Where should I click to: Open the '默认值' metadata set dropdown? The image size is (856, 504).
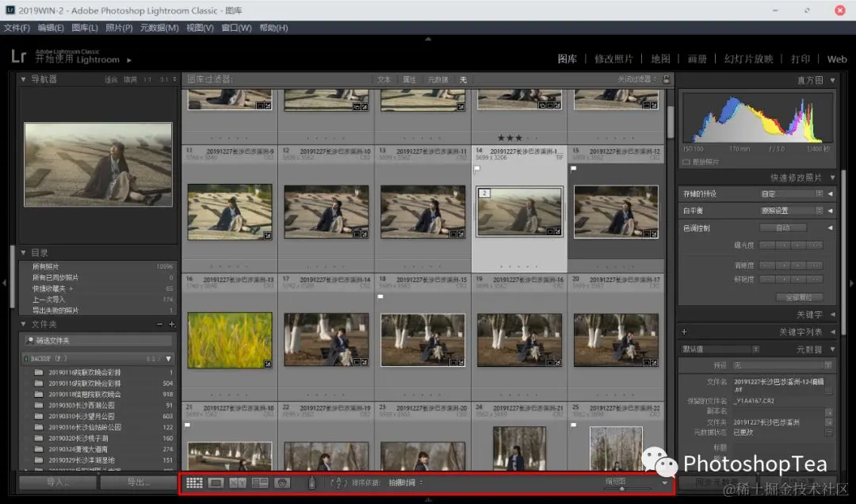point(720,349)
